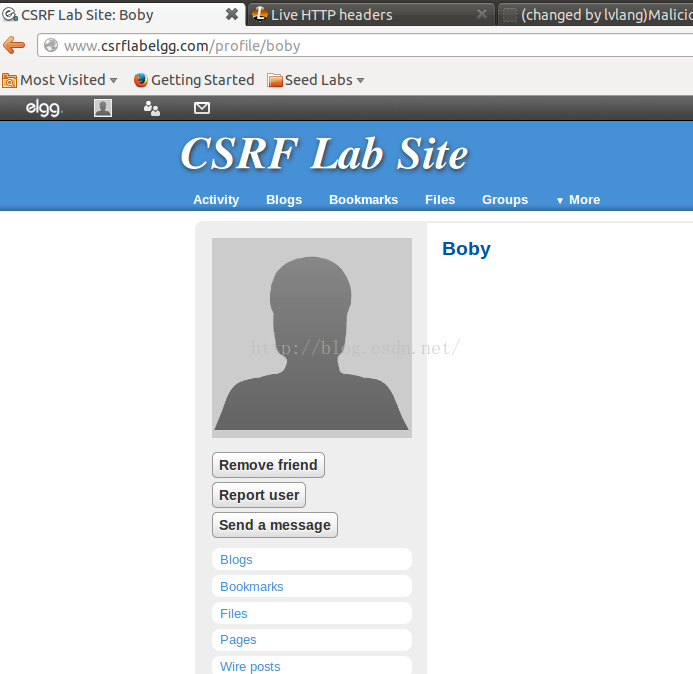Viewport: 693px width, 674px height.
Task: Open Boby's Blogs link in sidebar
Action: pos(312,560)
